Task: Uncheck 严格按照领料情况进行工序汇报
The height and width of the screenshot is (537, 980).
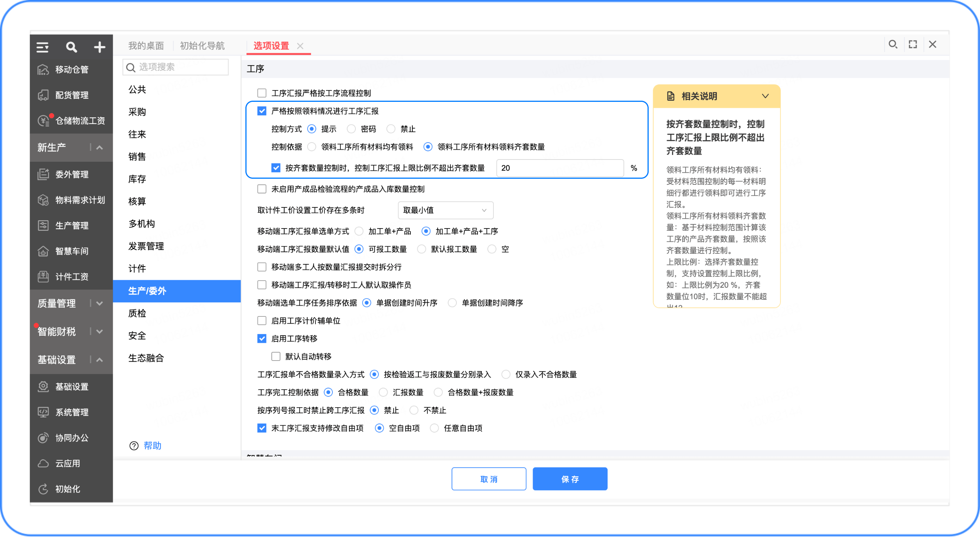Action: point(262,111)
